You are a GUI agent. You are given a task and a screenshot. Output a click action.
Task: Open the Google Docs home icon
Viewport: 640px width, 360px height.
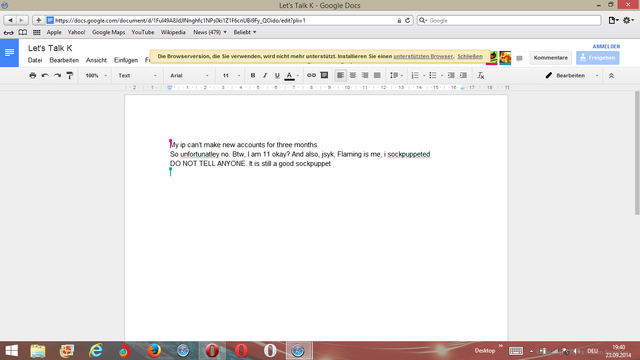[9, 53]
